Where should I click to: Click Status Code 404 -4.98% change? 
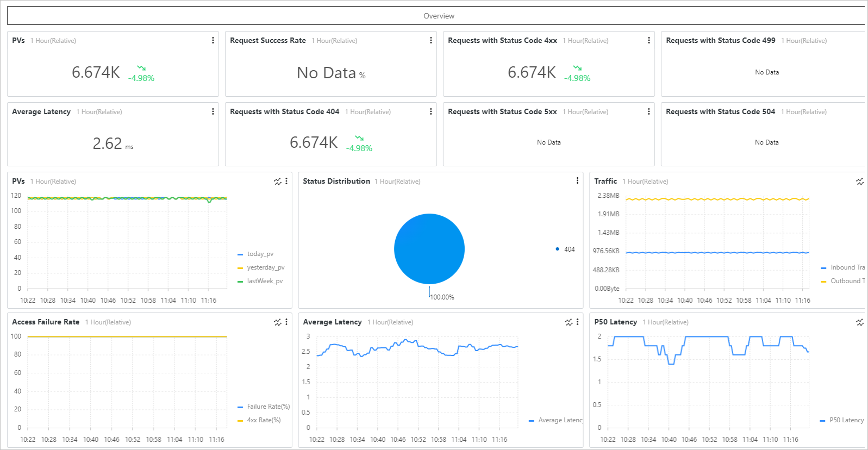click(359, 148)
